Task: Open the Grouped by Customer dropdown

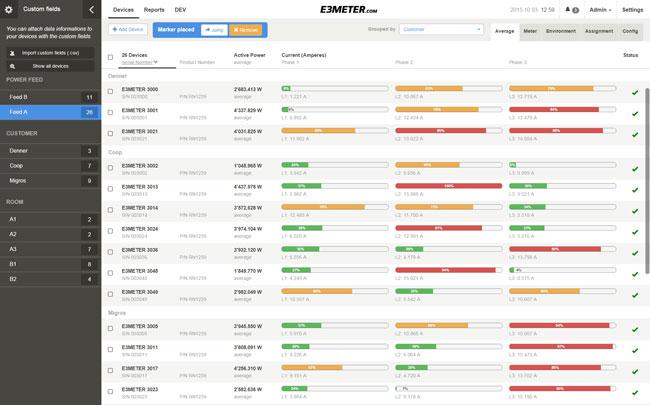Action: click(441, 29)
